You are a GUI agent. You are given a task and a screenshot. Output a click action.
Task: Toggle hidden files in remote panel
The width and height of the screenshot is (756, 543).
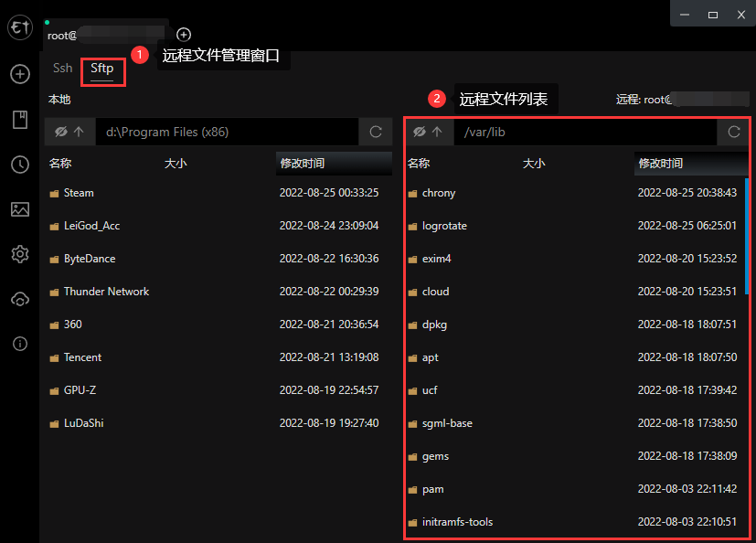420,132
